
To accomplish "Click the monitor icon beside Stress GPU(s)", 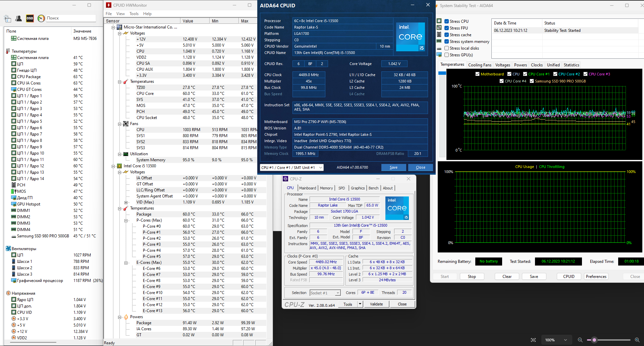I will 439,55.
